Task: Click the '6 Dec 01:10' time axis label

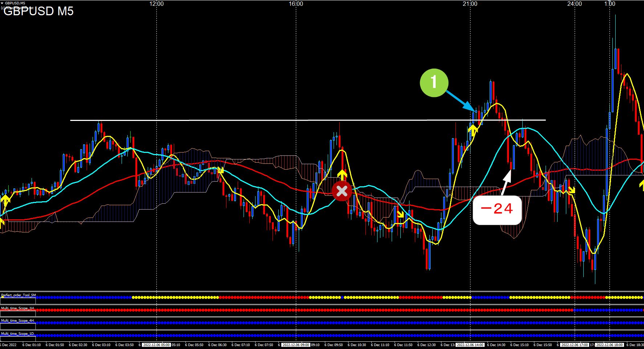Action: coord(32,345)
